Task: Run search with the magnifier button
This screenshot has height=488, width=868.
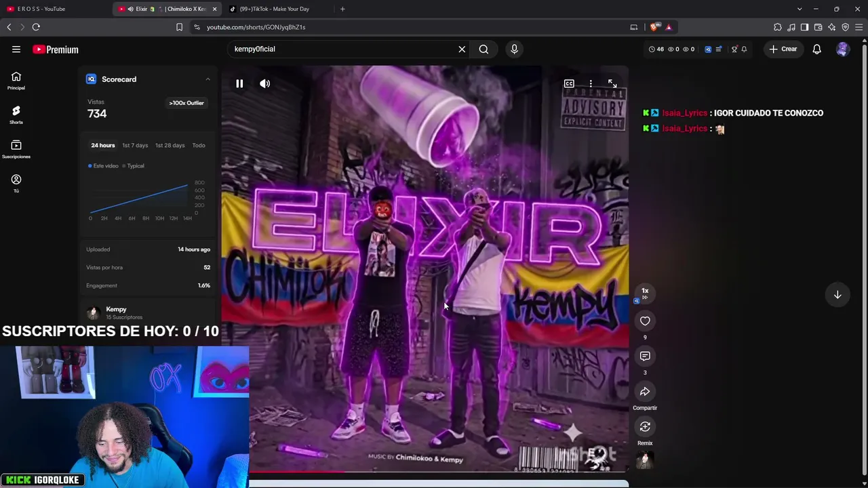Action: click(x=484, y=49)
